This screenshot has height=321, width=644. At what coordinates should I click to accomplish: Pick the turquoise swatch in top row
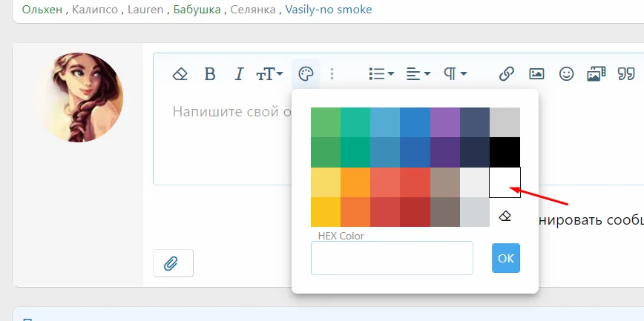pos(355,122)
